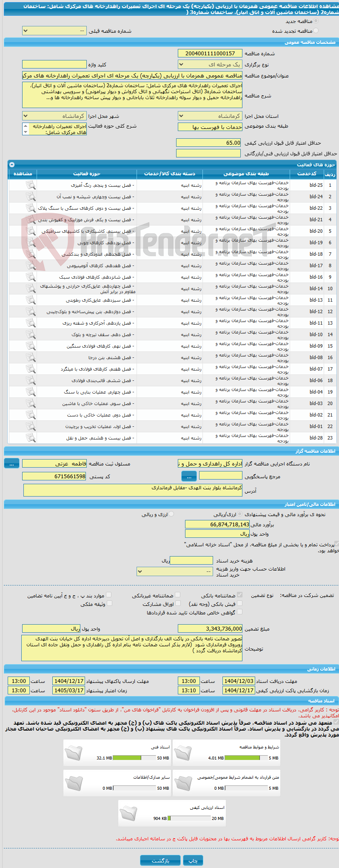The width and height of the screenshot is (339, 868).
Task: Open the view icon in row bld-12
Action: (x=30, y=311)
